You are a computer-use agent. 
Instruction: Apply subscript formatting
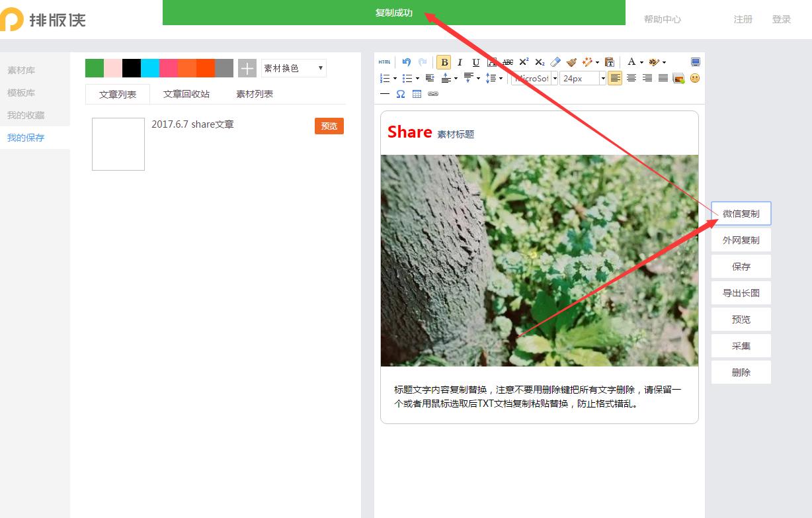click(x=540, y=62)
